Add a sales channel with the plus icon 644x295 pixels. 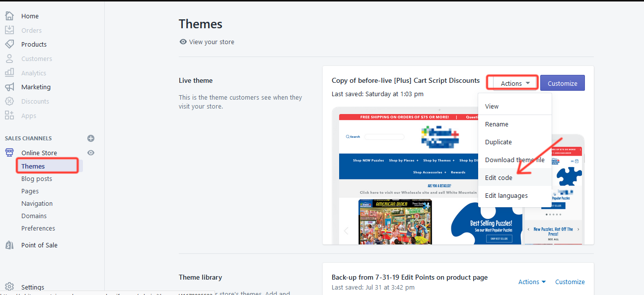91,138
